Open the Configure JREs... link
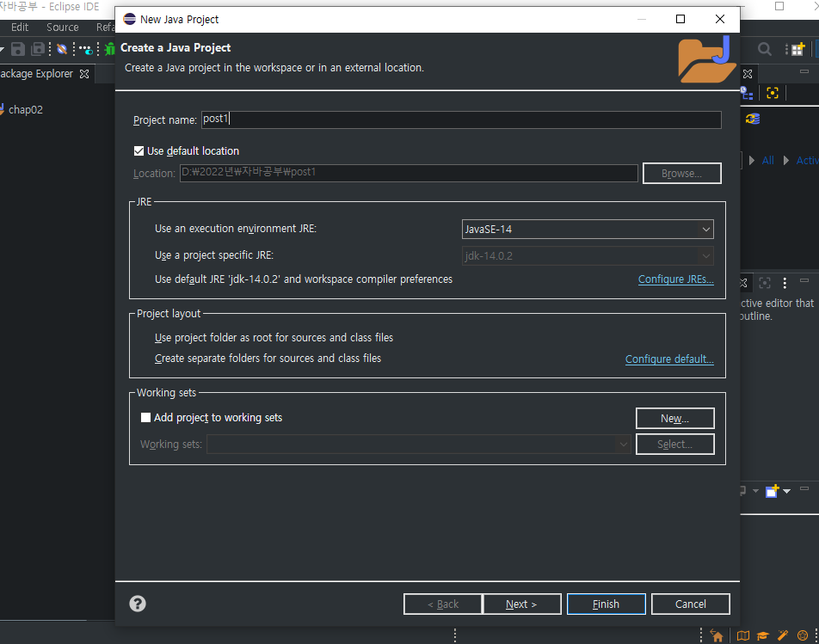The height and width of the screenshot is (644, 819). 676,279
